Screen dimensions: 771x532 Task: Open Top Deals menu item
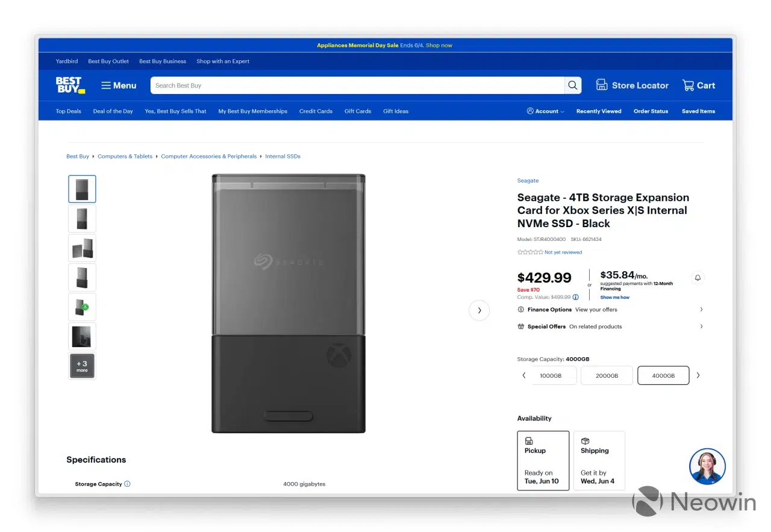(x=69, y=111)
